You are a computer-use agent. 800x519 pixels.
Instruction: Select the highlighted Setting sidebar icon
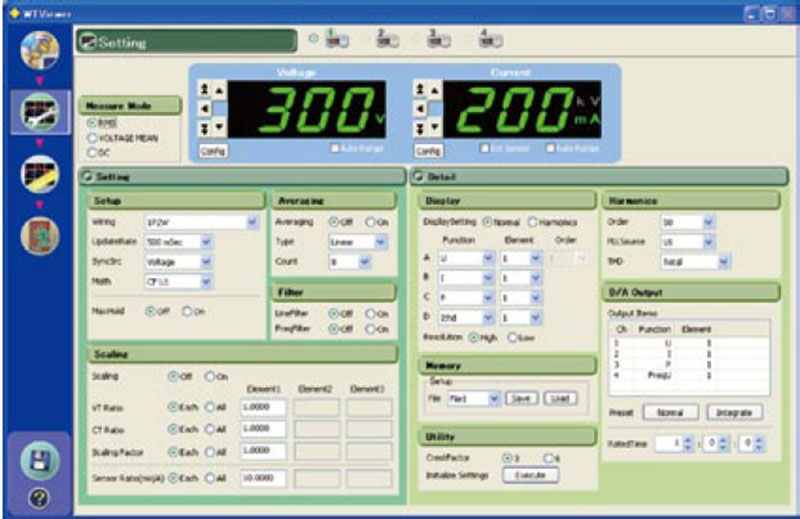tap(39, 113)
